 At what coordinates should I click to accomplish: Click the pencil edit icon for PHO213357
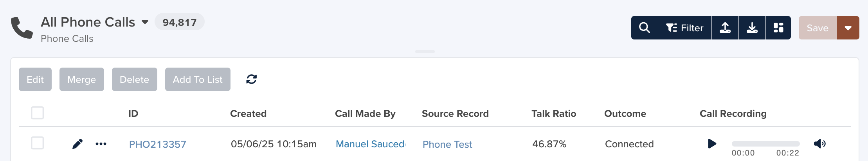[x=77, y=144]
